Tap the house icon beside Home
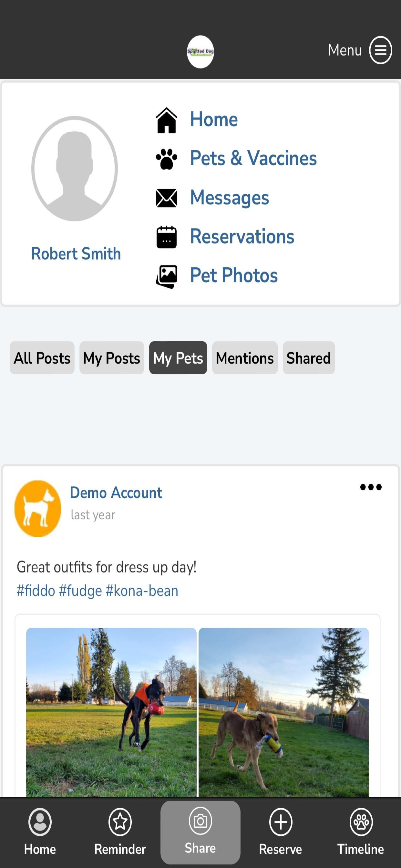The height and width of the screenshot is (868, 401). (167, 120)
